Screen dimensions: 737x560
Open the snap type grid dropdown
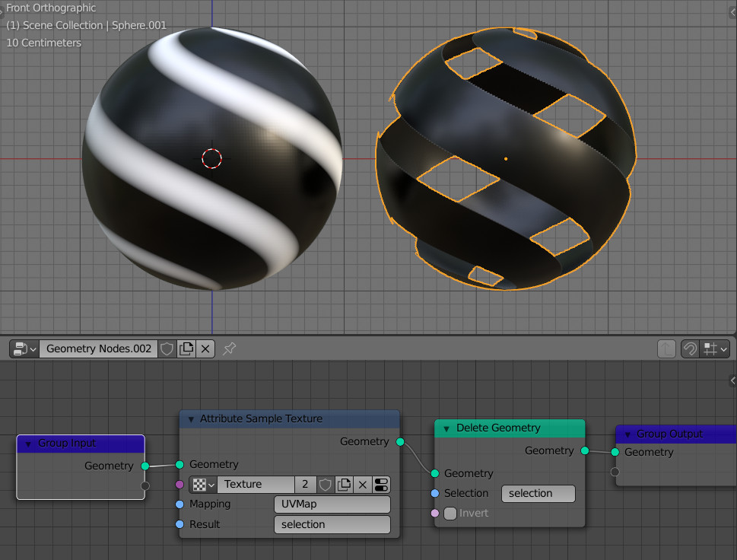coord(715,349)
